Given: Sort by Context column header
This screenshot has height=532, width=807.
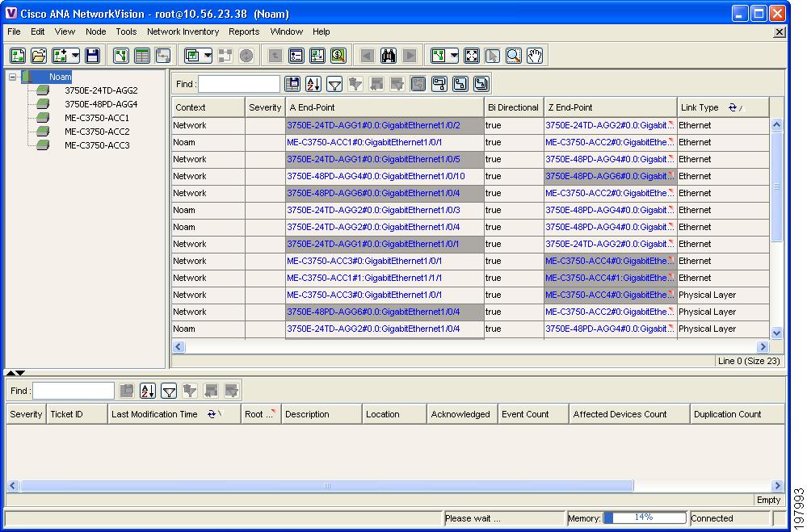Looking at the screenshot, I should (208, 107).
